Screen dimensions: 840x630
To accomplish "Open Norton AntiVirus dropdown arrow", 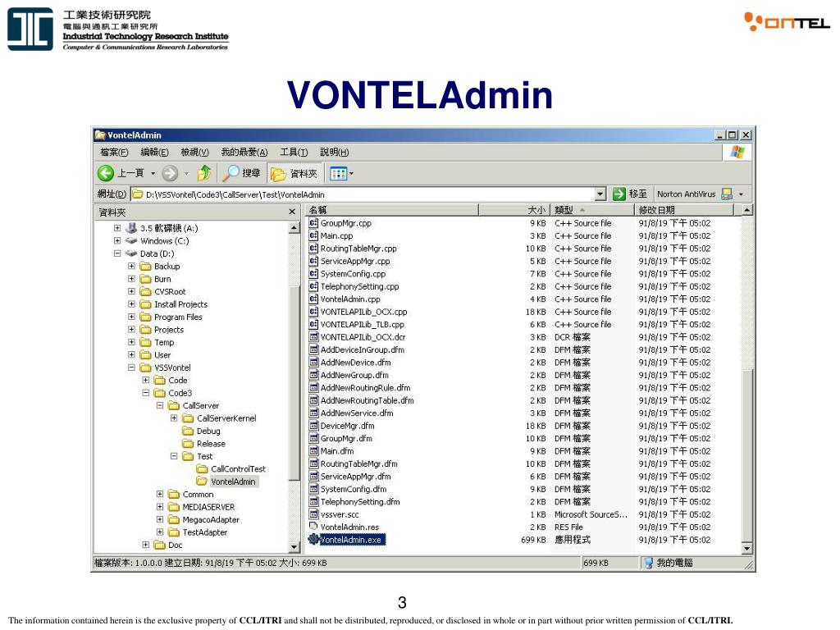I will (742, 194).
